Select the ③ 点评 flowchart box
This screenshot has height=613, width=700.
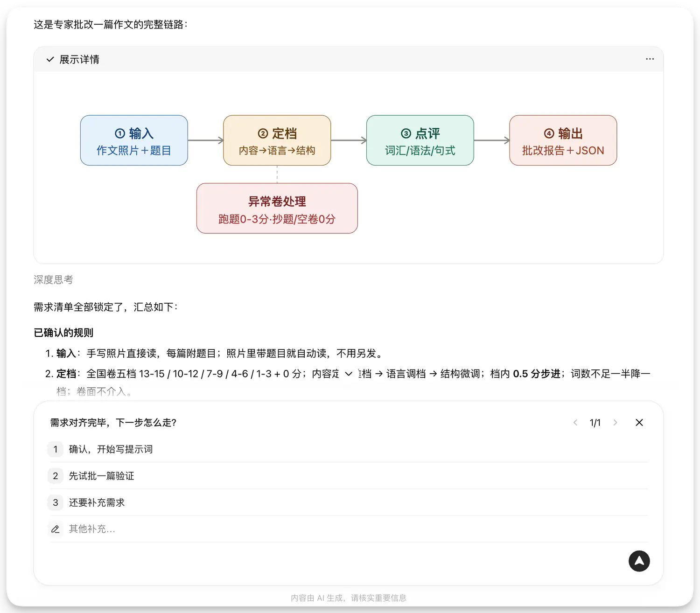420,140
